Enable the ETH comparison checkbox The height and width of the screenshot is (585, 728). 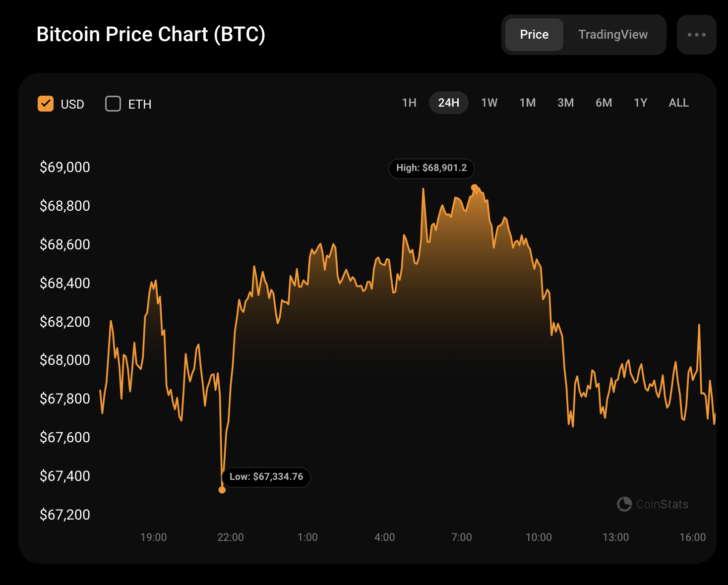coord(113,104)
